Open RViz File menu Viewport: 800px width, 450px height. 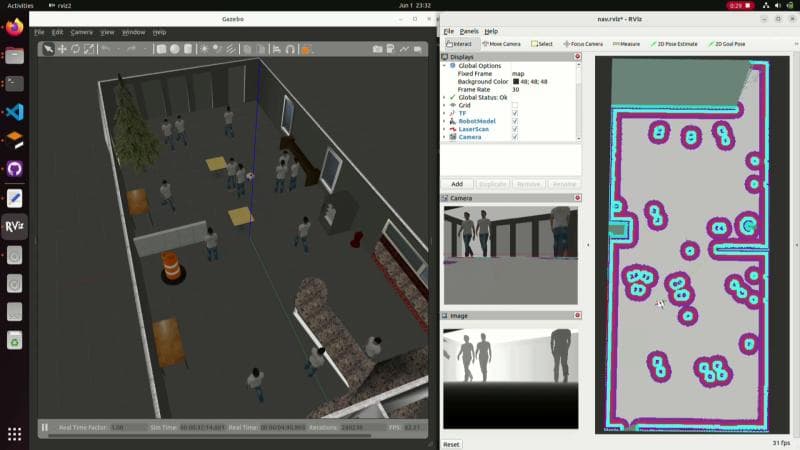pyautogui.click(x=448, y=31)
